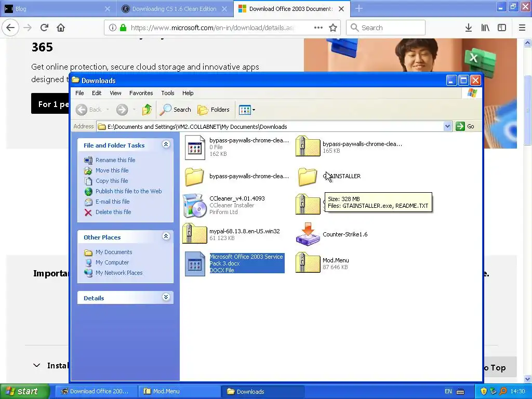Select Microsoft Office 2003 Service Pack 3.docx icon
The width and height of the screenshot is (532, 399).
tap(195, 263)
